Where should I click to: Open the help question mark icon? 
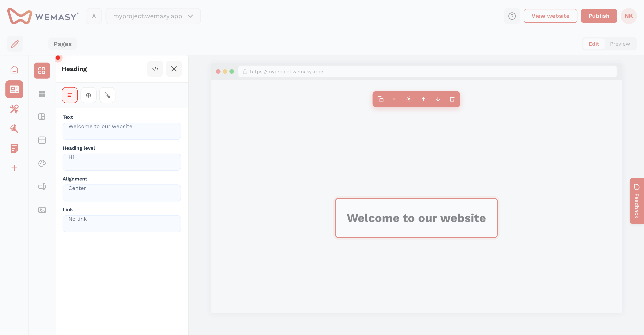coord(512,16)
